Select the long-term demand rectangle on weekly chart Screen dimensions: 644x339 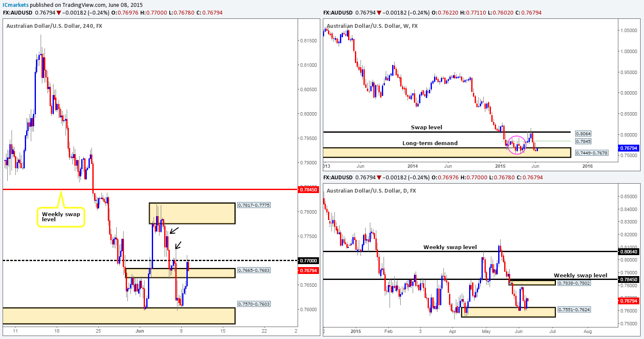click(x=447, y=152)
